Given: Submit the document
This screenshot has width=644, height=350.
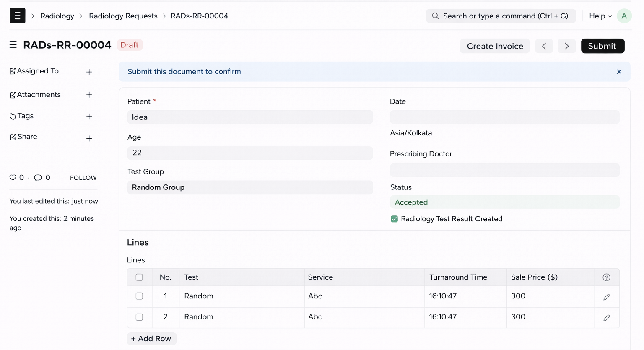Looking at the screenshot, I should pyautogui.click(x=602, y=46).
